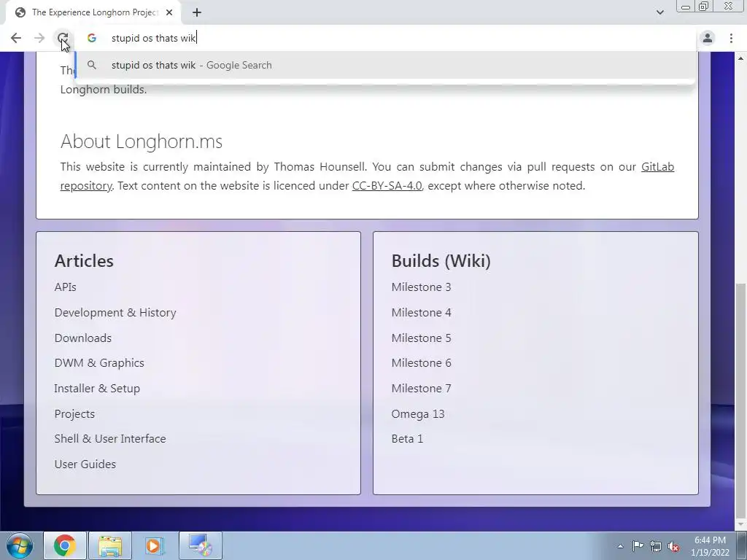Click the page's vertical scrollbar thumb

click(740, 400)
